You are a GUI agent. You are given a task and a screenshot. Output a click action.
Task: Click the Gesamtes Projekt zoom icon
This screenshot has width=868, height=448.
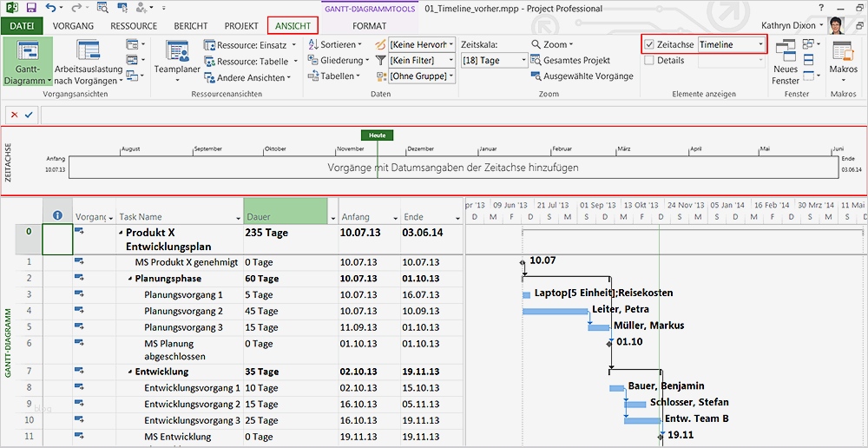coord(535,61)
